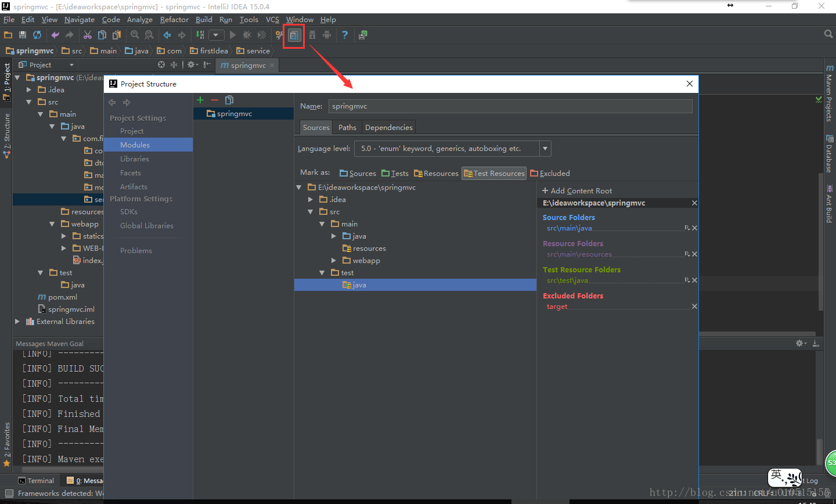
Task: Click the Replace toolbar icon
Action: (x=149, y=35)
